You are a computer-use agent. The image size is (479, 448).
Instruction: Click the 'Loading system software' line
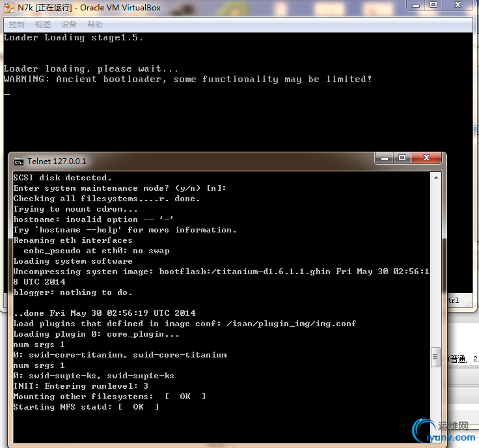click(73, 261)
